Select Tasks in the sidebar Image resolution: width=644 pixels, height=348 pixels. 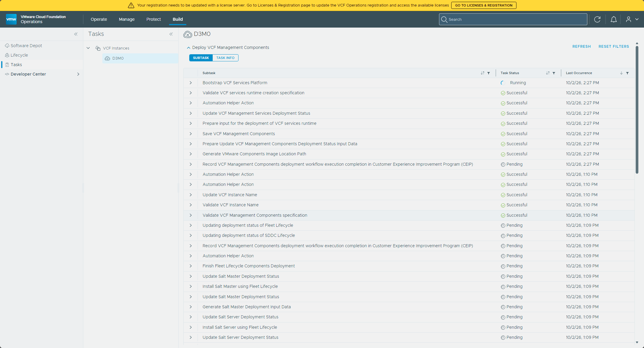point(16,65)
